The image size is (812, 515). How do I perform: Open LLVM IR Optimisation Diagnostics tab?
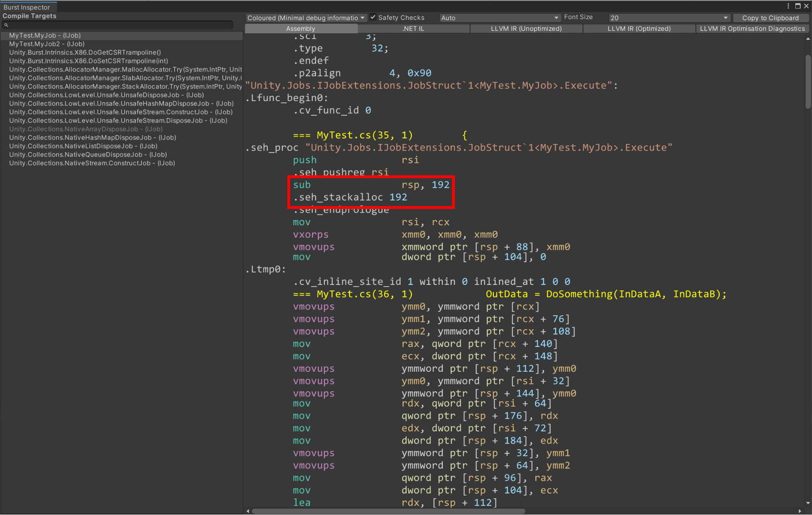pos(752,28)
